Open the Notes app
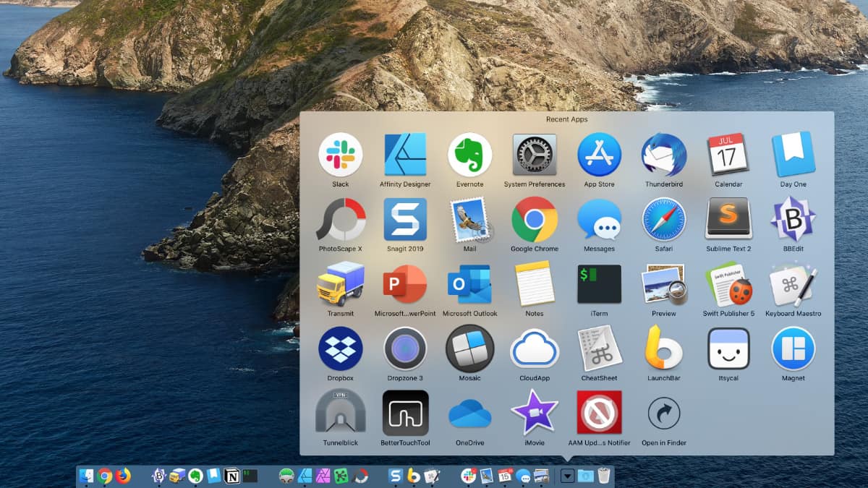 click(535, 284)
